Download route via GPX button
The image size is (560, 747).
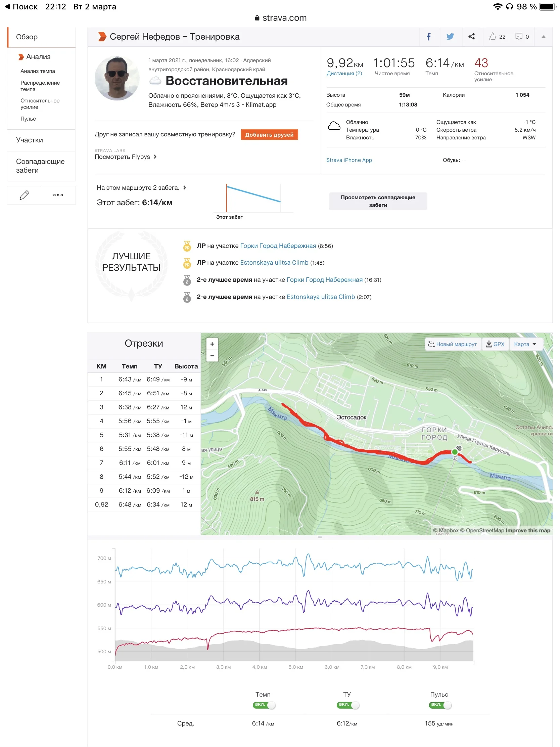(495, 344)
